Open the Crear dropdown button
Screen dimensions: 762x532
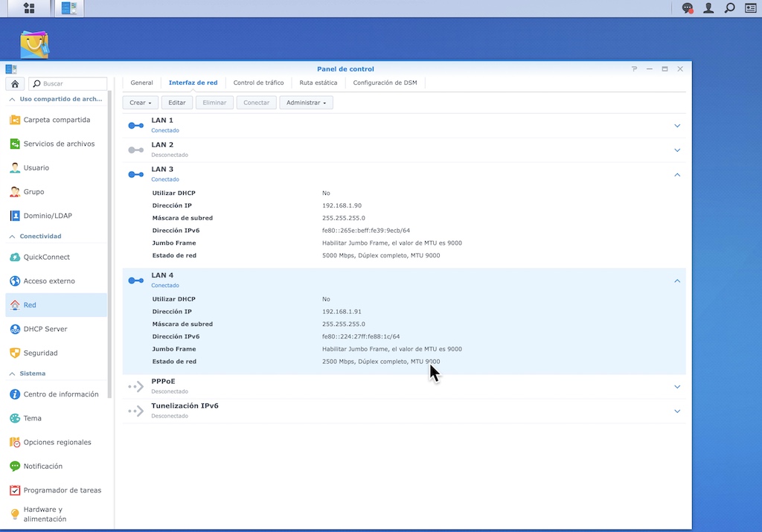[x=140, y=103]
